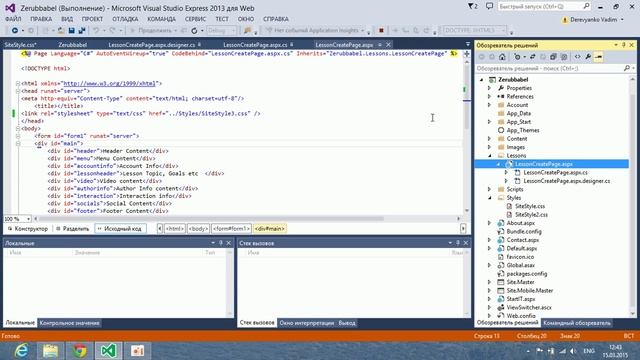Click the Navigate Backward icon in main toolbar
The width and height of the screenshot is (640, 360).
15,30
